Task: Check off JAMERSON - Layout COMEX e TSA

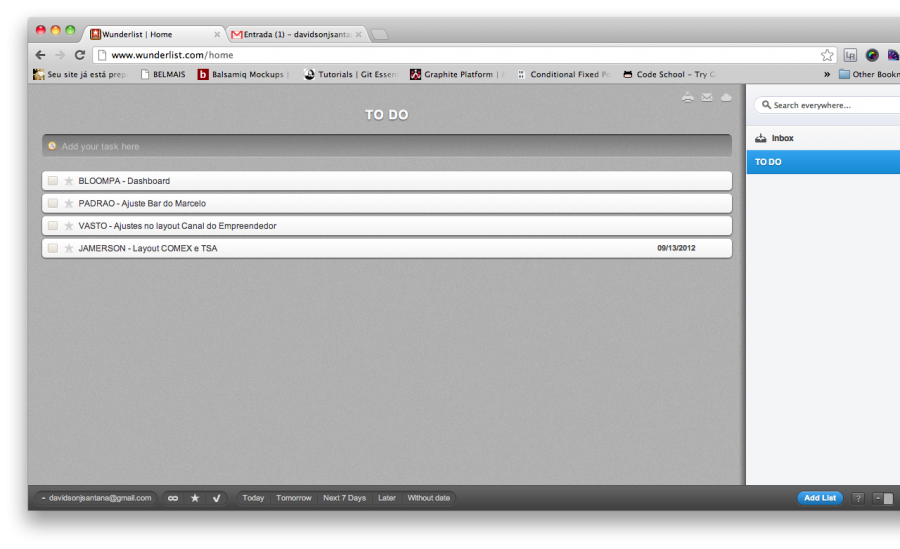Action: coord(53,248)
